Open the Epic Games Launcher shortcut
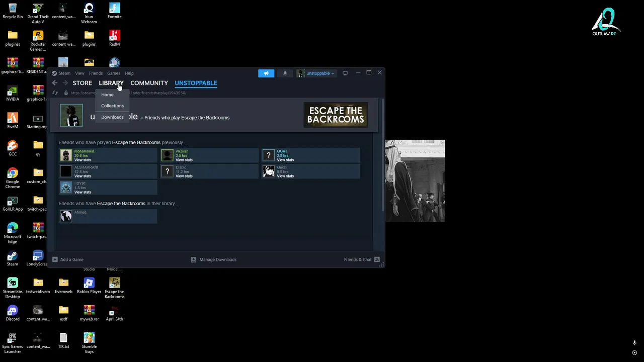The width and height of the screenshot is (644, 362). (13, 343)
